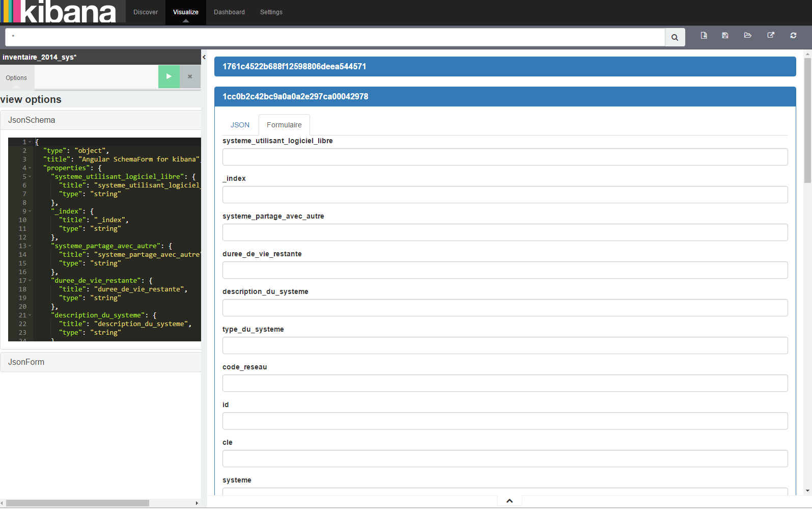Click the code_reseau input field
Image resolution: width=812 pixels, height=509 pixels.
tap(505, 383)
